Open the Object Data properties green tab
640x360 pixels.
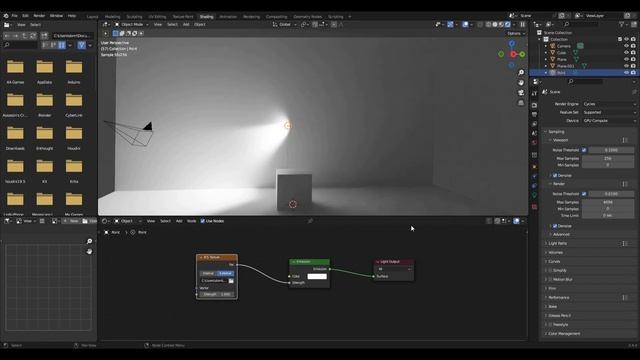pos(534,196)
